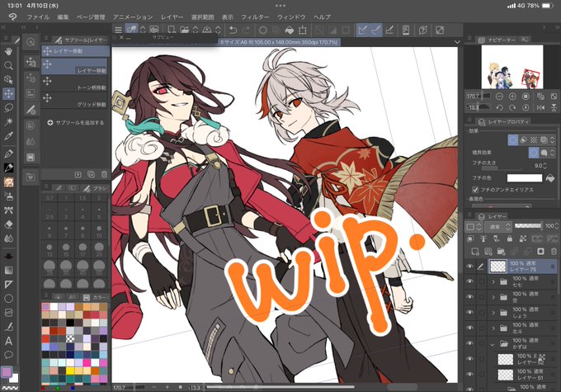Click the question mark help icon
The height and width of the screenshot is (392, 561).
tap(423, 30)
